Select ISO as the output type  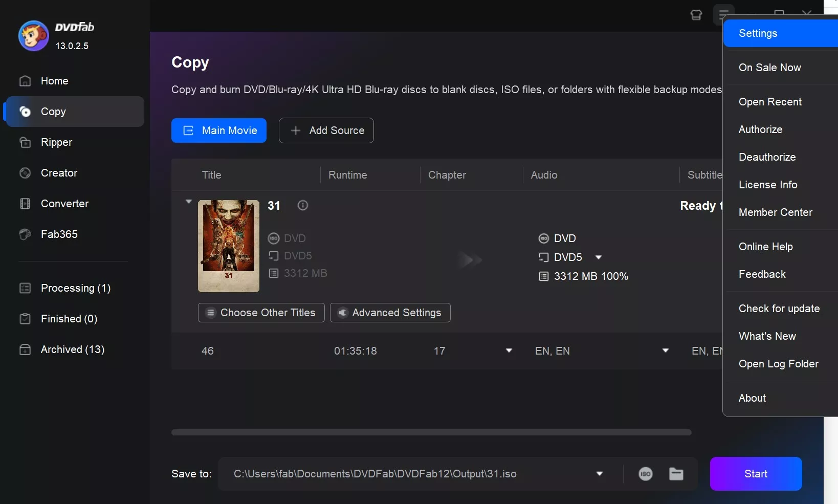646,474
